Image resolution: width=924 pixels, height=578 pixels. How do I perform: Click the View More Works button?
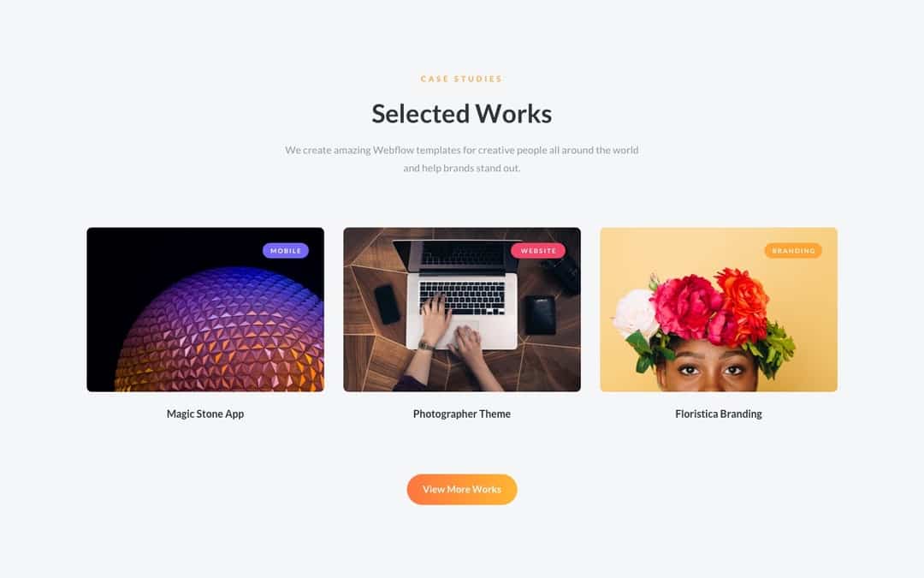click(x=462, y=490)
